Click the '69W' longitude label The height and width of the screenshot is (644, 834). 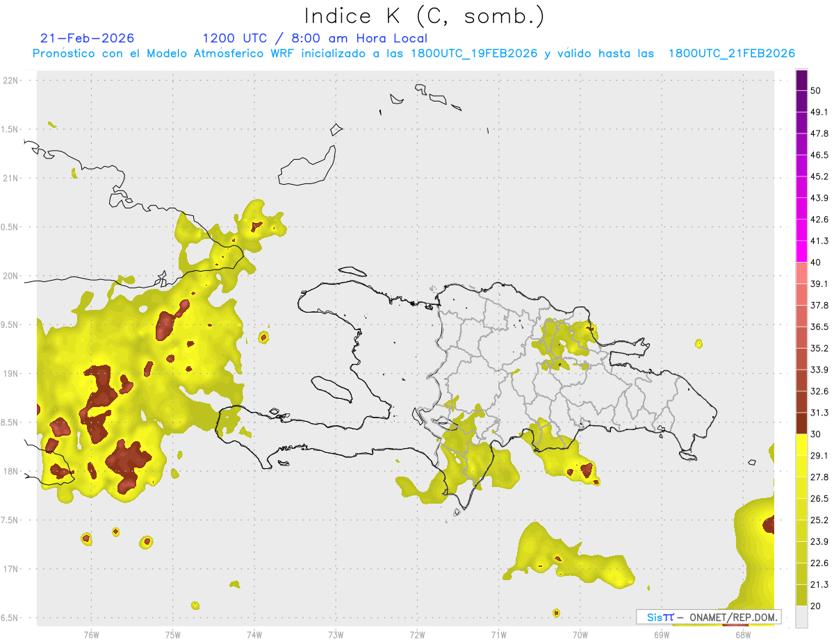click(662, 634)
